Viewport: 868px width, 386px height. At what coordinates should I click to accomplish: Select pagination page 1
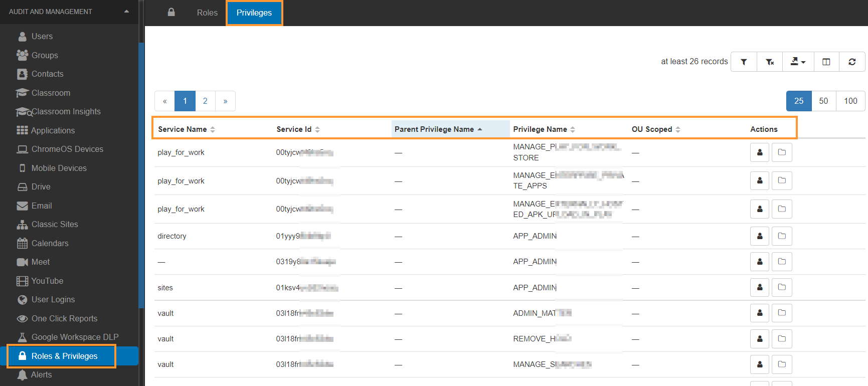(185, 101)
